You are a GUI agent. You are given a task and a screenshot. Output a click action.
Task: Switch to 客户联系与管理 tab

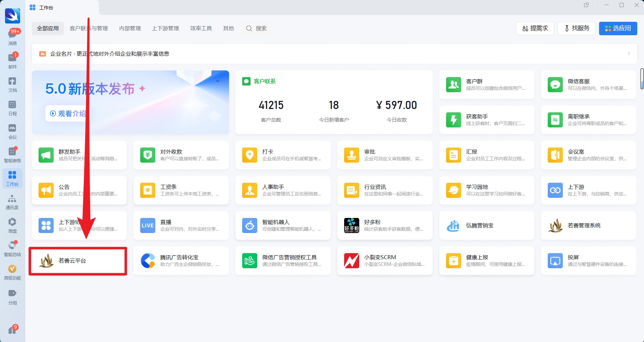coord(89,28)
